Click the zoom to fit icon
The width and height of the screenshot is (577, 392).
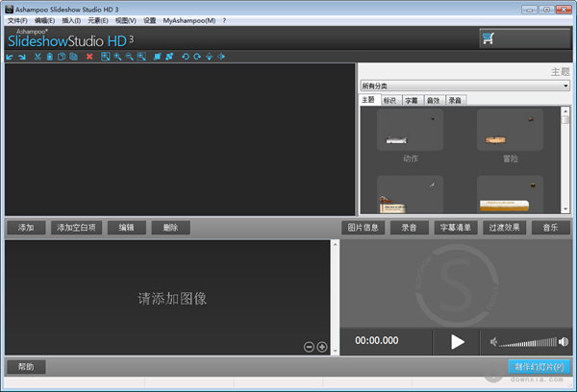[105, 57]
